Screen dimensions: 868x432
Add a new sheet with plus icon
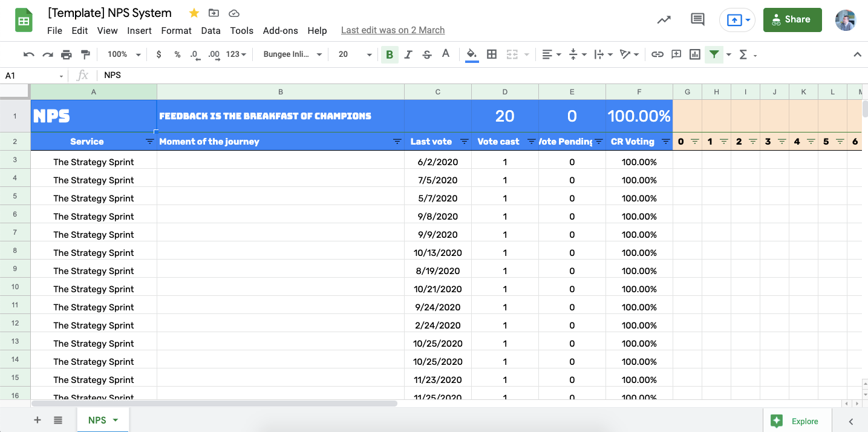point(38,420)
